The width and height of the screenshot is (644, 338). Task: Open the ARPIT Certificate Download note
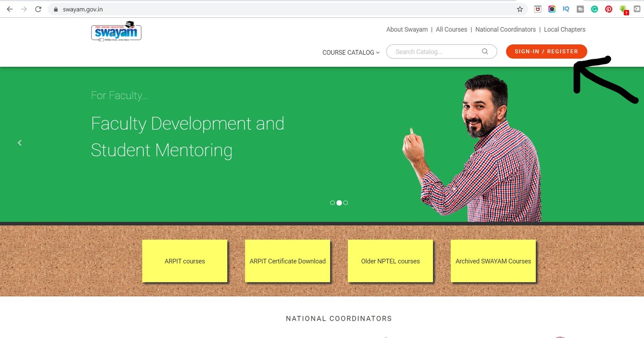287,261
